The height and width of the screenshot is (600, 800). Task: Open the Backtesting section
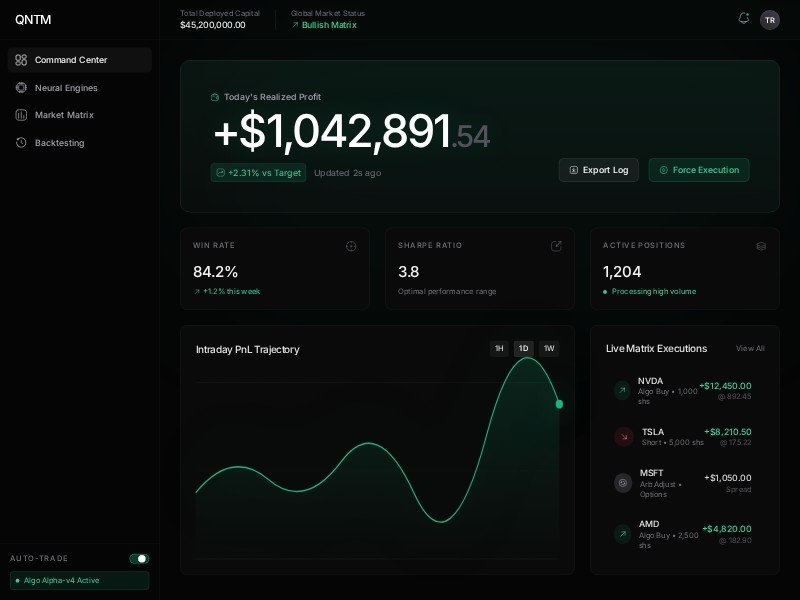click(59, 143)
